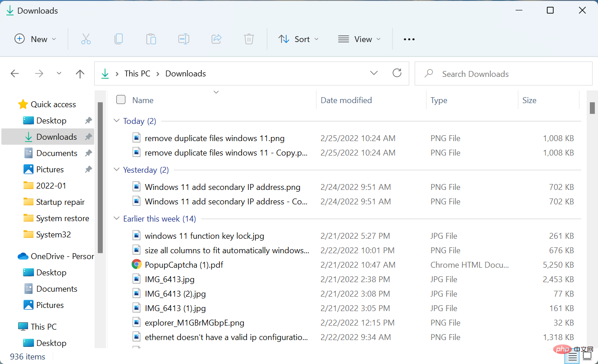Open the New dropdown menu
This screenshot has width=598, height=364.
(35, 39)
